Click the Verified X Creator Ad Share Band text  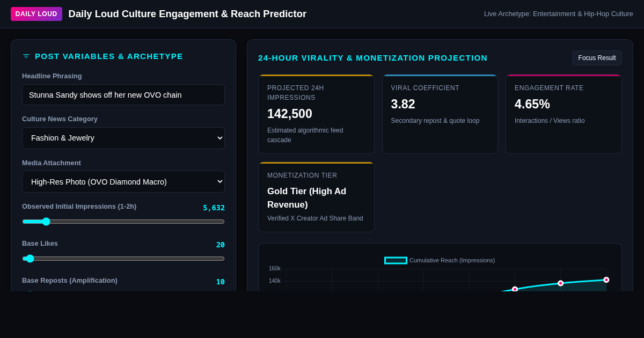315,218
